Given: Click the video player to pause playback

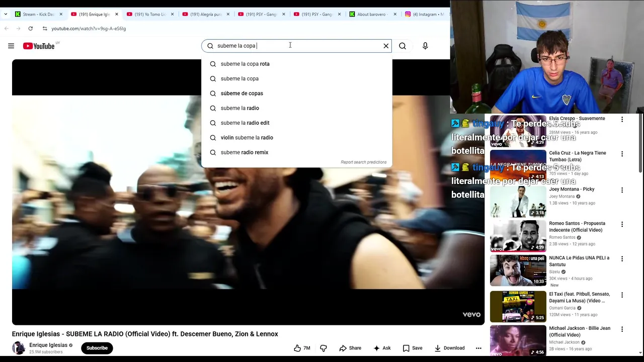Looking at the screenshot, I should pos(248,192).
